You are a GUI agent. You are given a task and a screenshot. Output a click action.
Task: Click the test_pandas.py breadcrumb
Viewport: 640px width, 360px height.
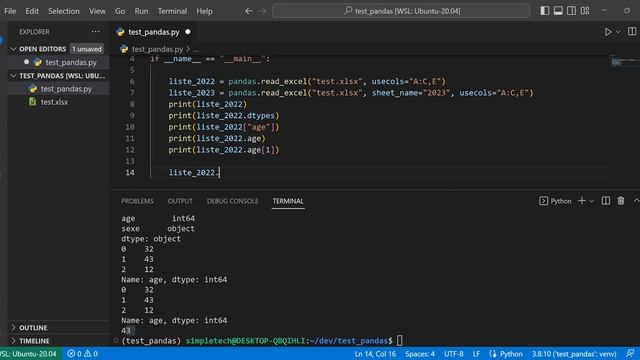point(157,49)
